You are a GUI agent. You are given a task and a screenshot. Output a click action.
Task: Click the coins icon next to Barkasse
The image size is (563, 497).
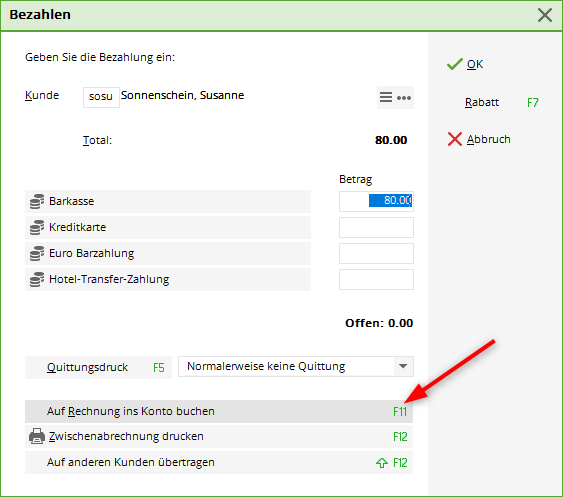tap(37, 201)
